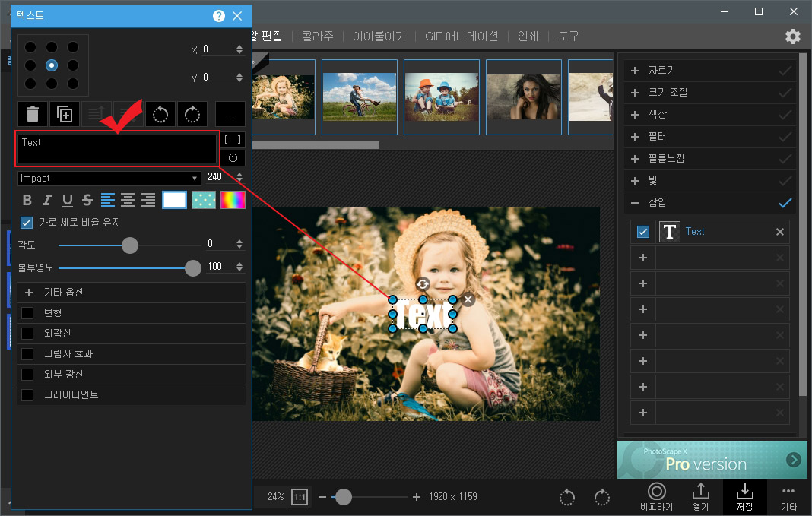Remove text on canvas with X handle
Screen dimensions: 812x516
pos(468,299)
